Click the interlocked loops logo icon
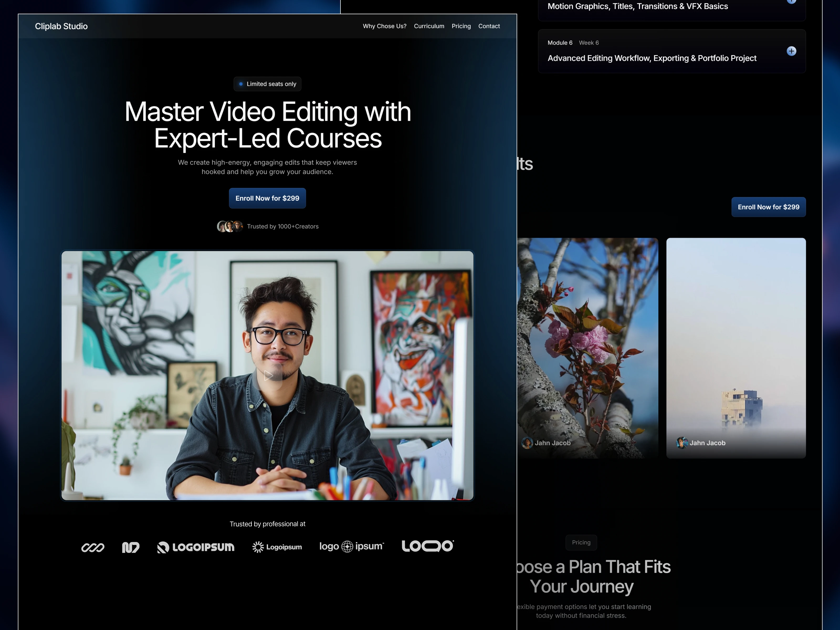 pyautogui.click(x=93, y=547)
